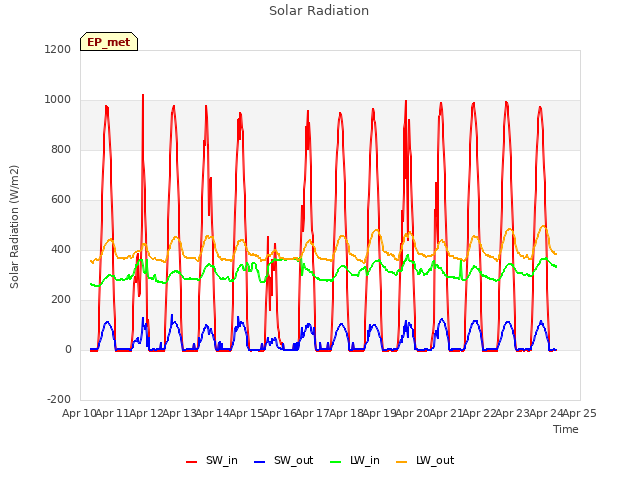This screenshot has width=640, height=480.
Task: Click the 400 y-axis tick label
Action: tap(61, 249)
